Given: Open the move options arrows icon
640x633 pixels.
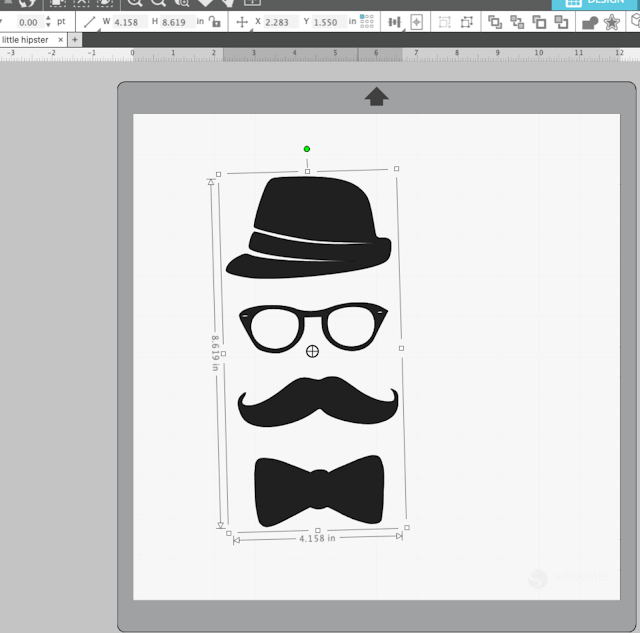Looking at the screenshot, I should (x=242, y=22).
